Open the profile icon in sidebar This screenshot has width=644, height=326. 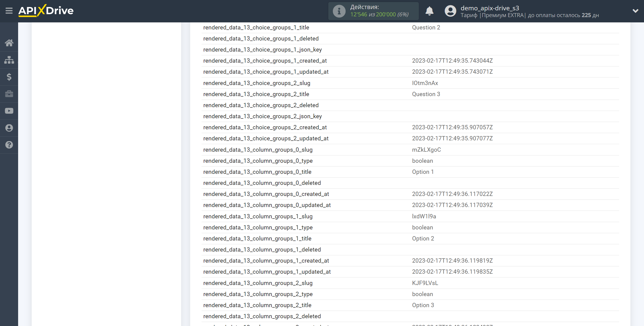pyautogui.click(x=9, y=128)
